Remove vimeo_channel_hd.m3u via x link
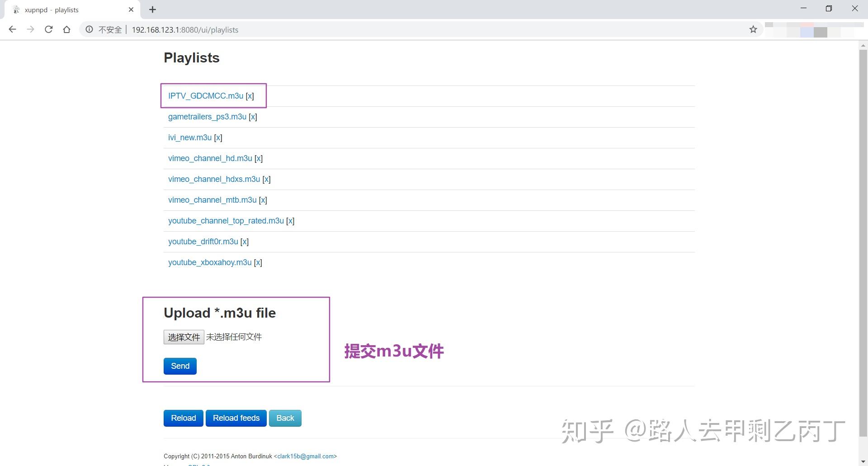 click(259, 158)
